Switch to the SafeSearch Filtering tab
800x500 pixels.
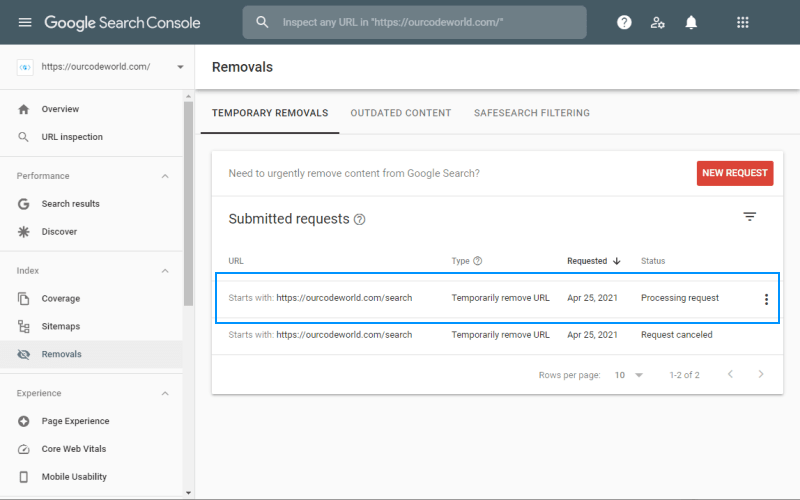(x=531, y=113)
